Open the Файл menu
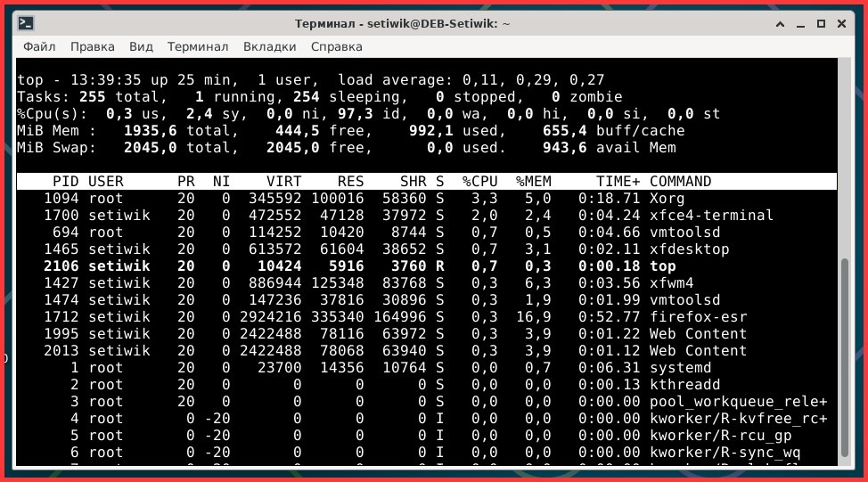 [39, 46]
